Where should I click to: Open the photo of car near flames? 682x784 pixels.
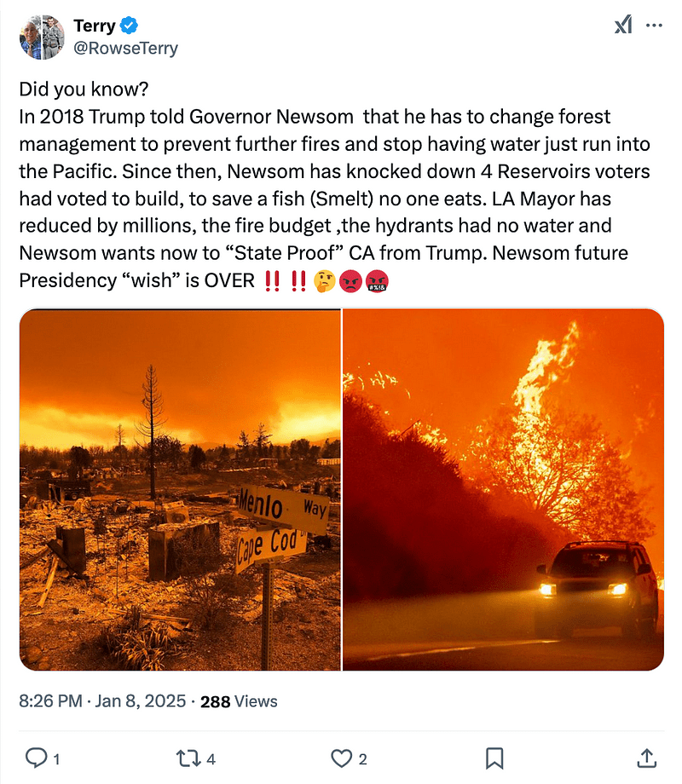pyautogui.click(x=503, y=489)
